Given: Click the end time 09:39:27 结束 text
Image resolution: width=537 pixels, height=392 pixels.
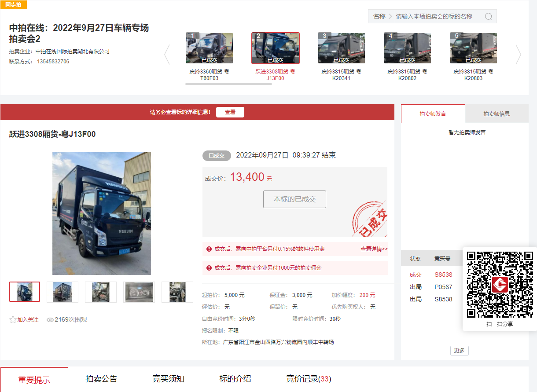Looking at the screenshot, I should pos(314,155).
